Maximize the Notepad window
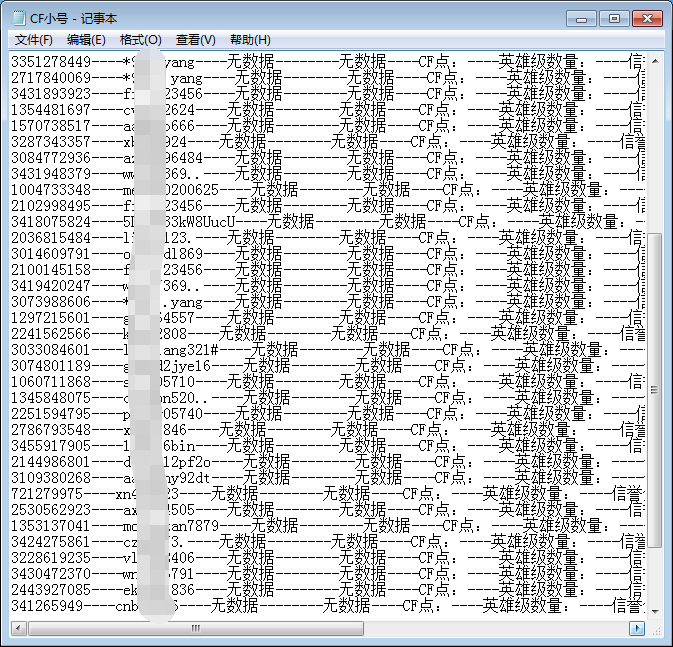Image resolution: width=673 pixels, height=647 pixels. [x=612, y=17]
